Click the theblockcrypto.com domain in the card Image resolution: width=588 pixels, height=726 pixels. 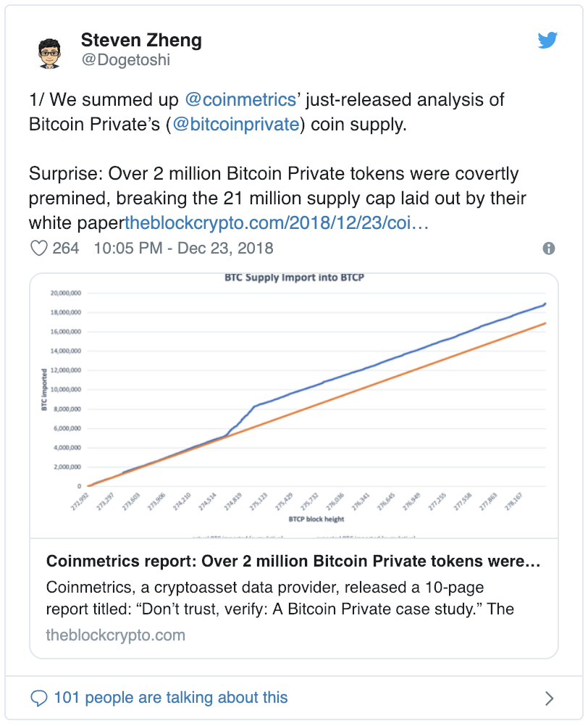(x=115, y=635)
